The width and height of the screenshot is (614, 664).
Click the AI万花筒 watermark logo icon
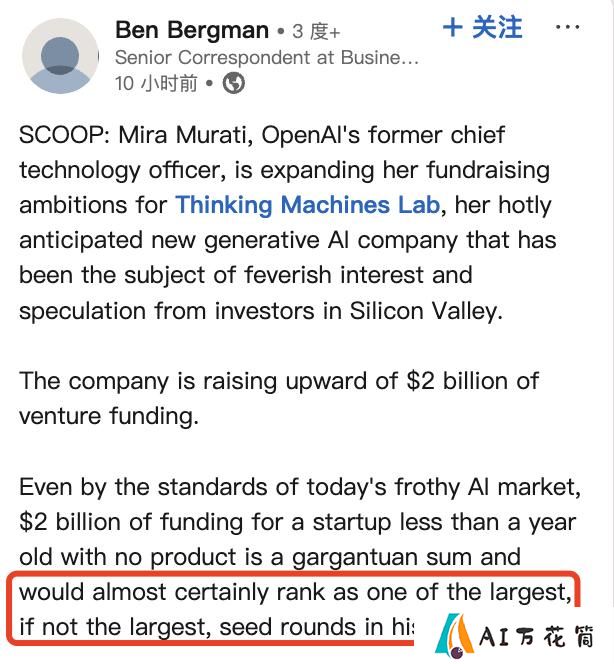(454, 636)
